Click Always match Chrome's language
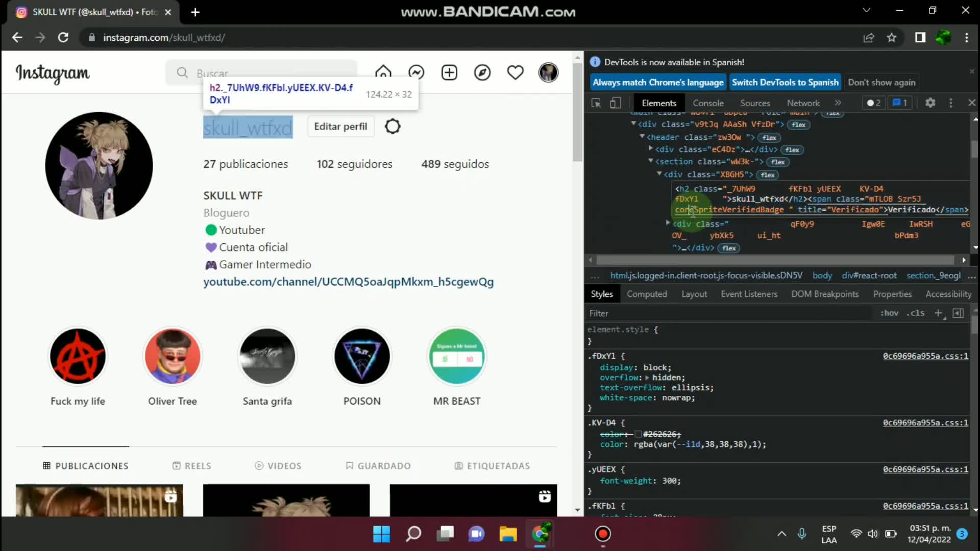 point(658,82)
